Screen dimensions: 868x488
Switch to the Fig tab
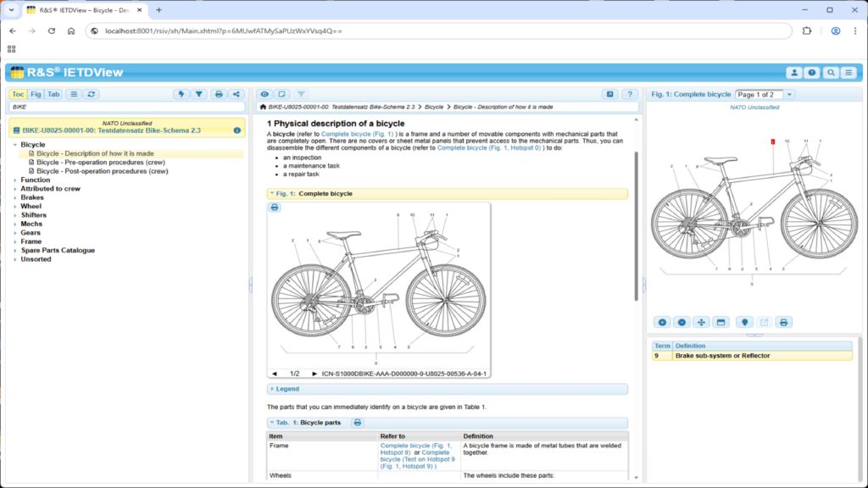(34, 94)
